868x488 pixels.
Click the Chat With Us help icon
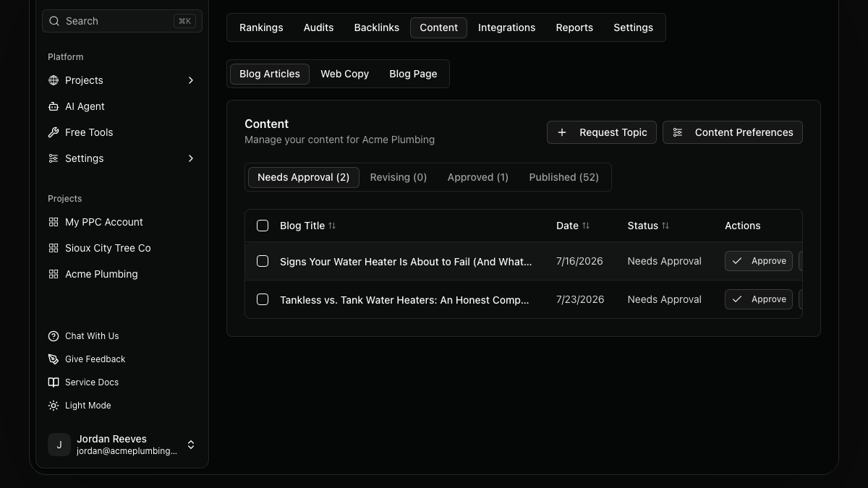(54, 336)
